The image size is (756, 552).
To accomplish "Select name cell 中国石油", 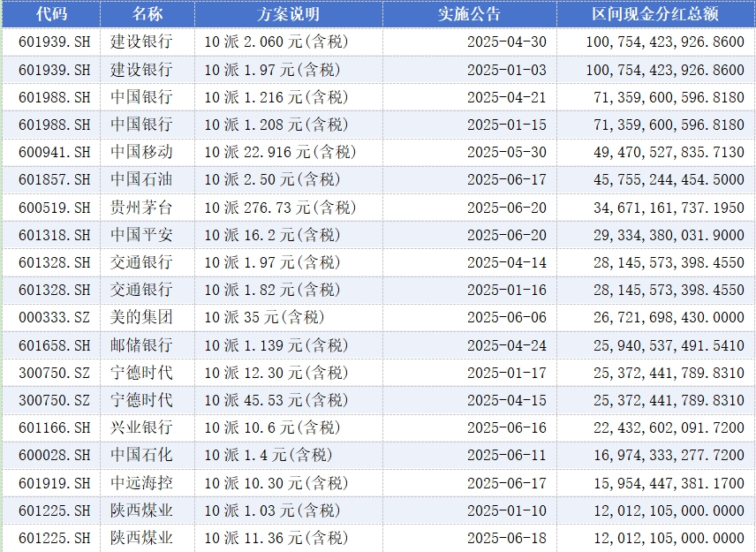I will (x=147, y=180).
